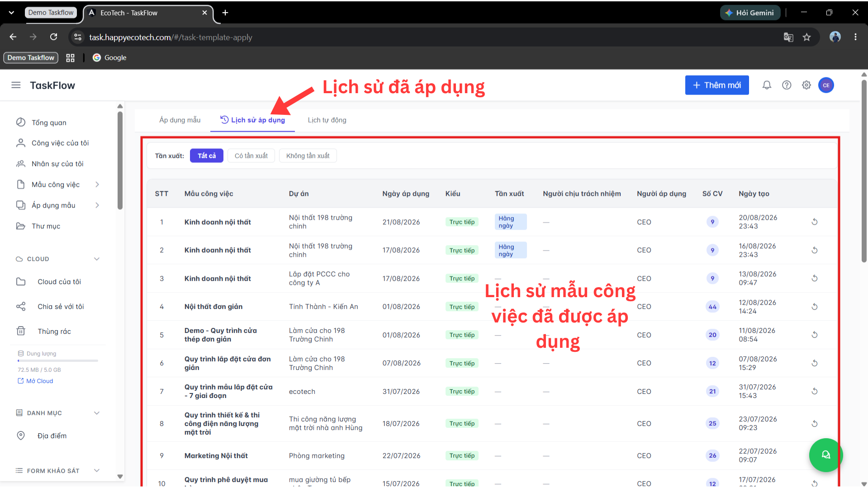The image size is (868, 488).
Task: Open the help question mark icon
Action: pyautogui.click(x=787, y=85)
